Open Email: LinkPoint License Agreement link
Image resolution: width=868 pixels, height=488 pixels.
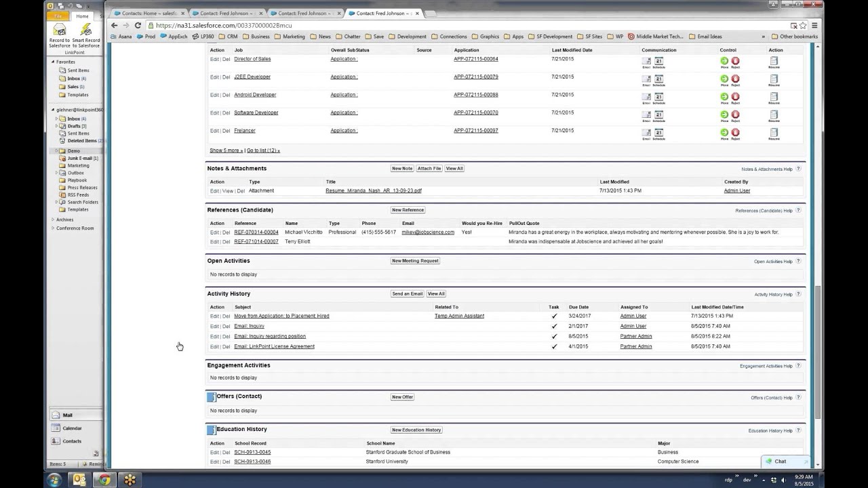tap(275, 346)
